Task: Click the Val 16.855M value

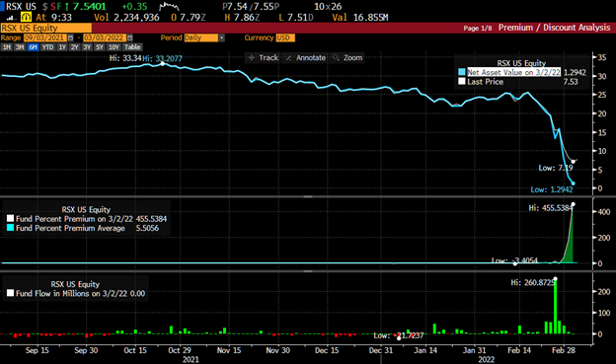Action: [x=360, y=18]
